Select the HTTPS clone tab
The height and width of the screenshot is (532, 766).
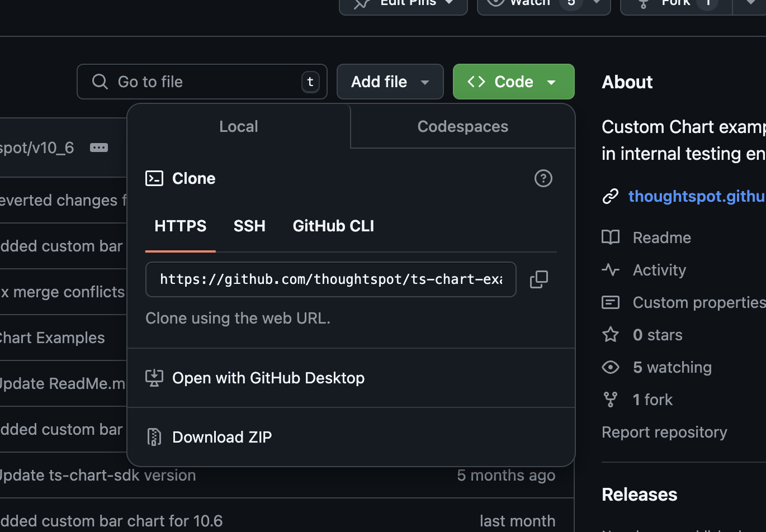(x=181, y=226)
